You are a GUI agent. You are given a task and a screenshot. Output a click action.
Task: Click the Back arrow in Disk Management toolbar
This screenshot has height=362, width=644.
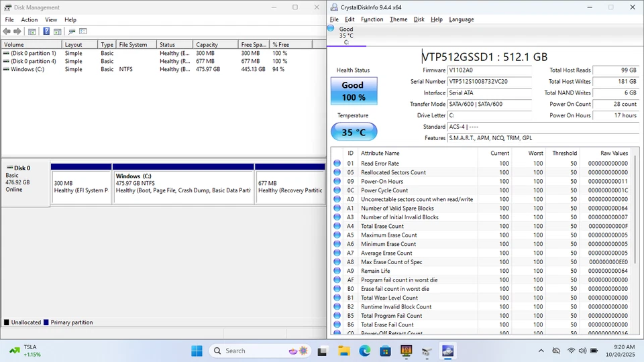click(7, 32)
